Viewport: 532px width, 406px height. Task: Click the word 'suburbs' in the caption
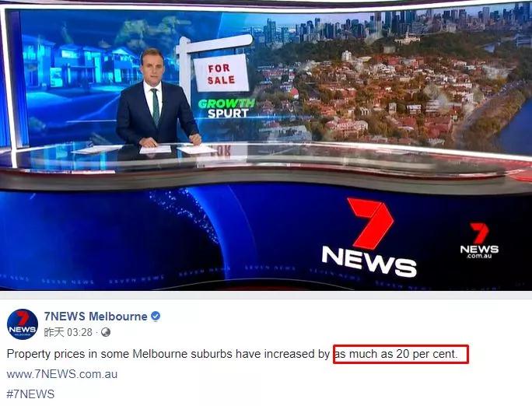pos(212,354)
